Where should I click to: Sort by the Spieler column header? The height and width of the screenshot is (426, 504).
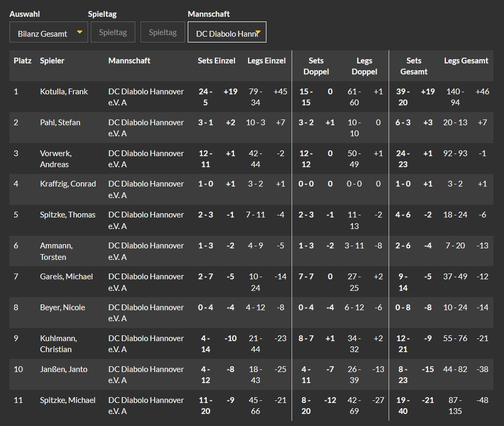[x=52, y=61]
